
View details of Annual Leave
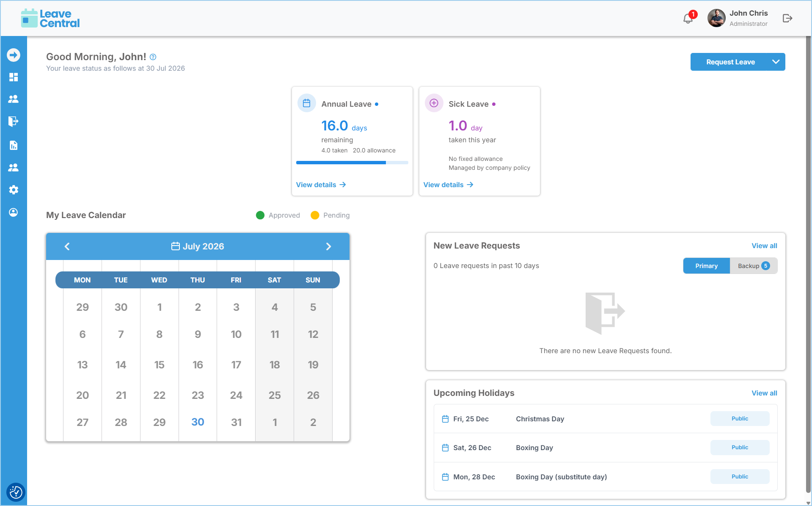pyautogui.click(x=321, y=185)
